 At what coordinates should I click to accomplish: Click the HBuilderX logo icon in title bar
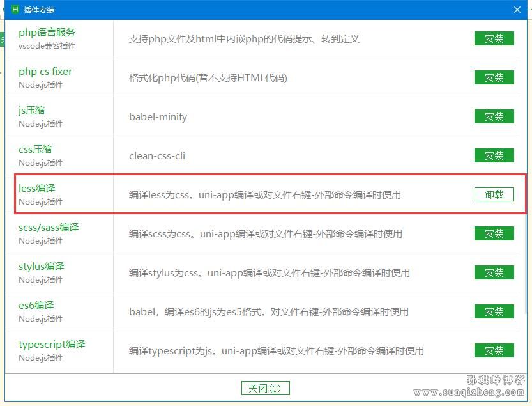coord(15,10)
